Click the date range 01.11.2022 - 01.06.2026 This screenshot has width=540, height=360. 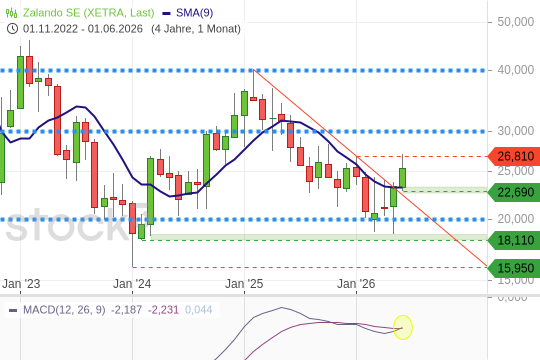pos(83,29)
